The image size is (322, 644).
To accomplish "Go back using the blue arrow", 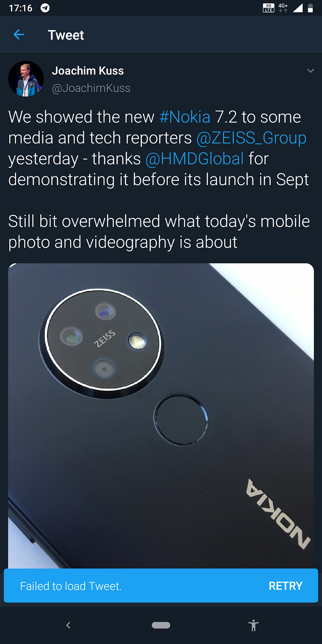I will 19,35.
